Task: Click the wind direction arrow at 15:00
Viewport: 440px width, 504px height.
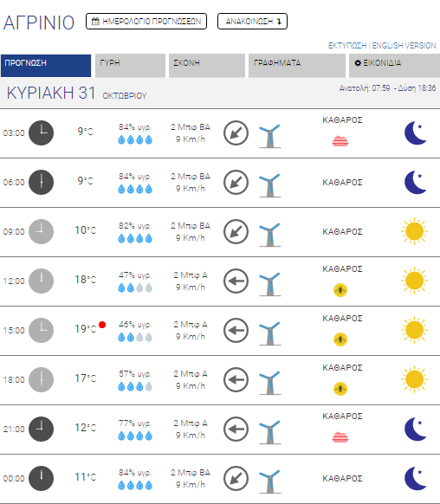Action: [236, 331]
